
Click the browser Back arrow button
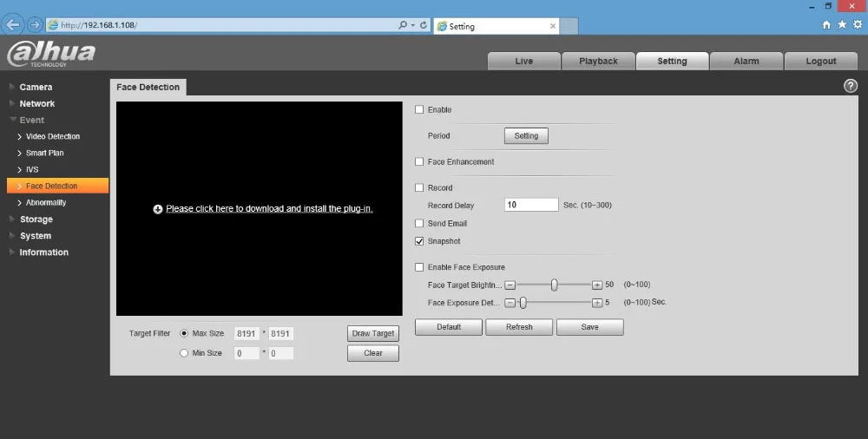[13, 24]
